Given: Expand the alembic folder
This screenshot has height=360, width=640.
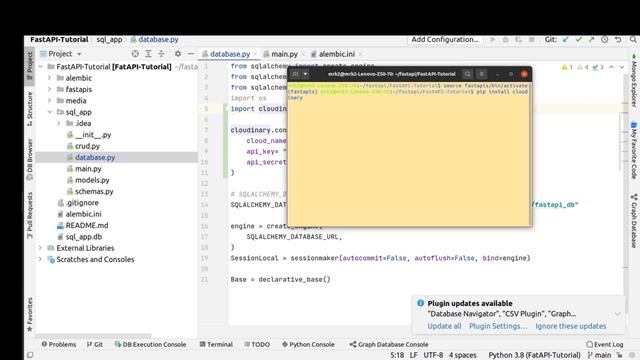Looking at the screenshot, I should (50, 78).
